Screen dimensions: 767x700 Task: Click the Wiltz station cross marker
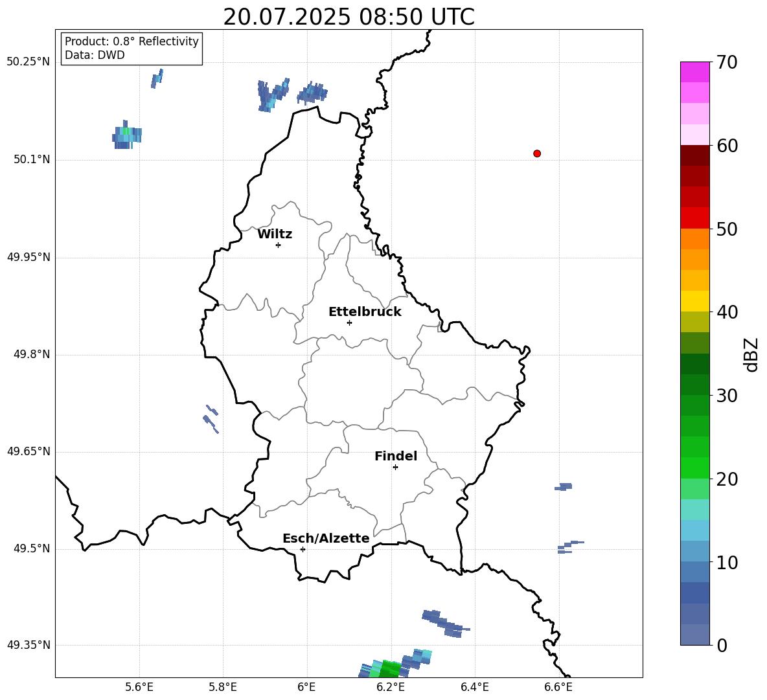click(x=279, y=245)
